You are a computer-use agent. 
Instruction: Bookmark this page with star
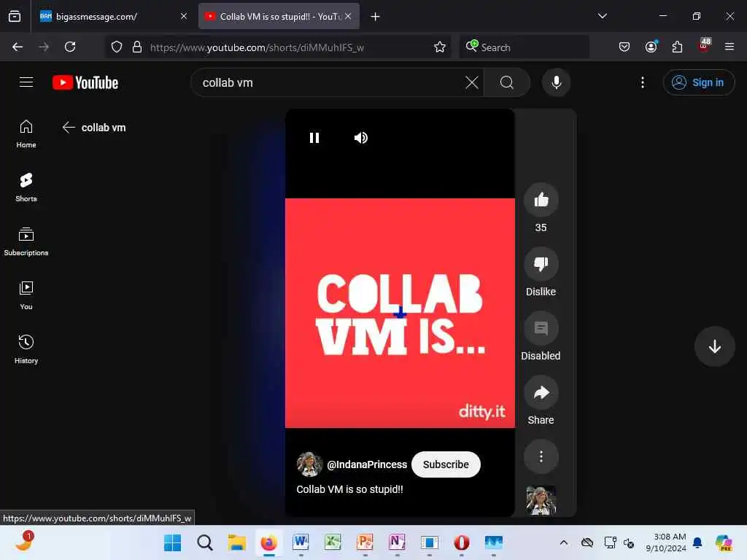coord(439,47)
